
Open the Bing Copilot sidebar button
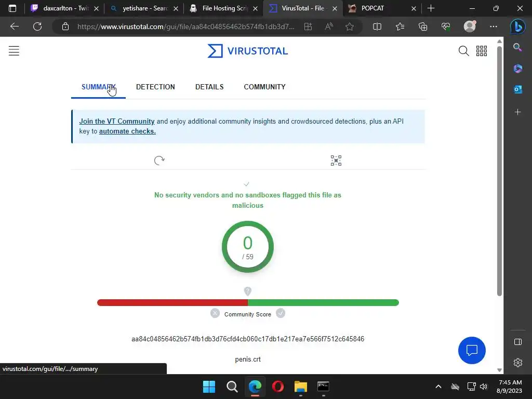[518, 26]
